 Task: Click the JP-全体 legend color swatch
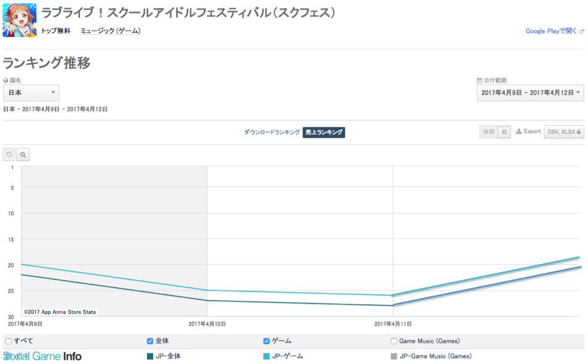coord(150,357)
